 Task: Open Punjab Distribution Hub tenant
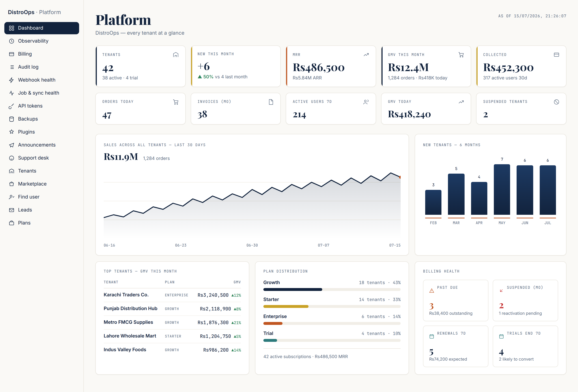pyautogui.click(x=172, y=309)
